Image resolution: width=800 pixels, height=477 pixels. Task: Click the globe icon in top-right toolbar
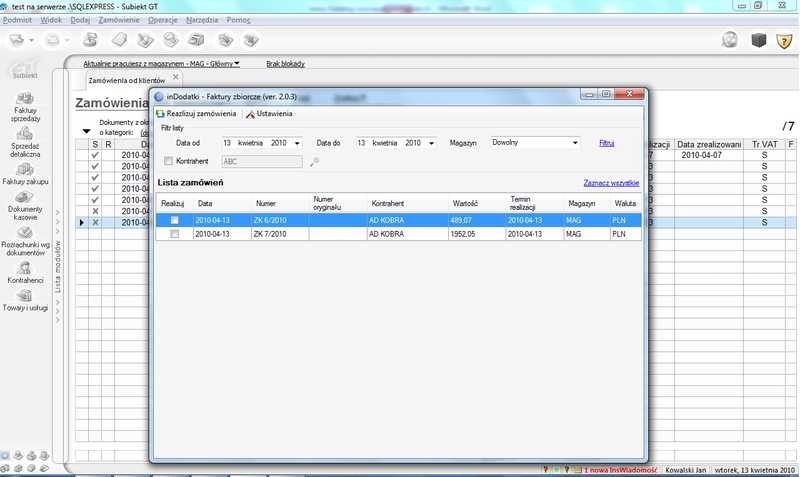point(730,40)
